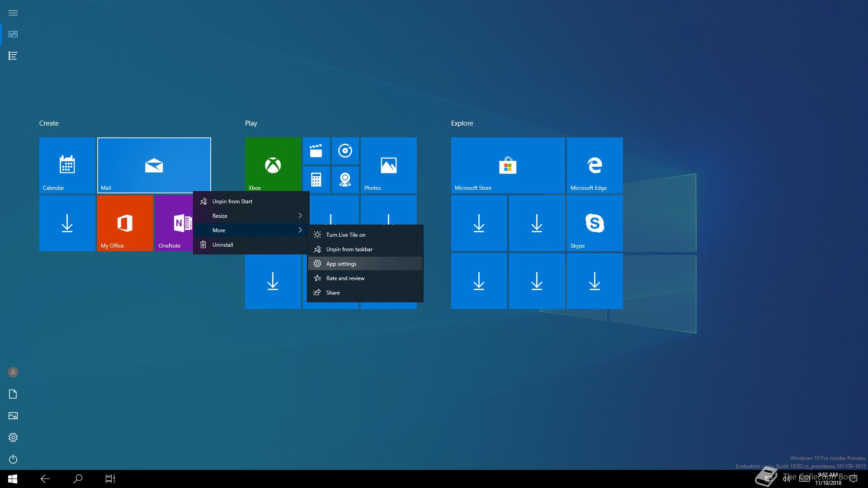
Task: Open the Photos tile
Action: pos(388,165)
